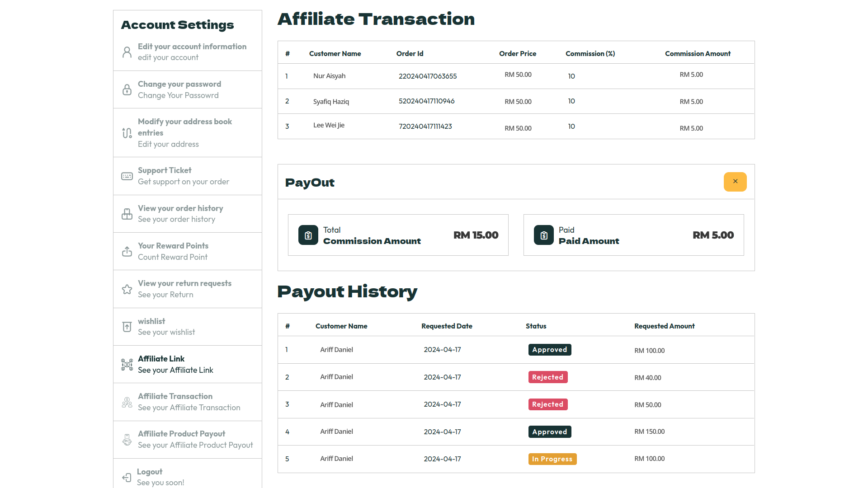Click the Total Commission Amount clipboard icon
868x488 pixels.
(308, 235)
